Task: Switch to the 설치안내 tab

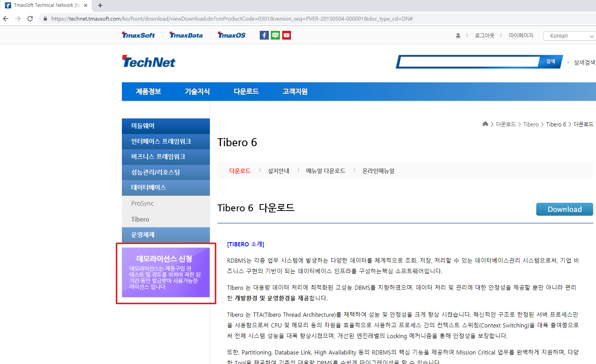Action: click(x=278, y=171)
